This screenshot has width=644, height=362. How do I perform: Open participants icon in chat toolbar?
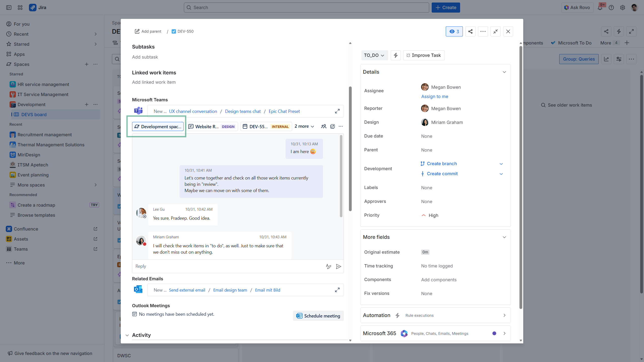324,126
